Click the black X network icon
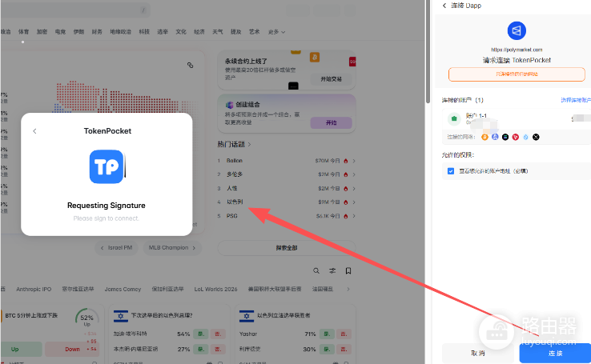Image resolution: width=591 pixels, height=364 pixels. [x=536, y=137]
